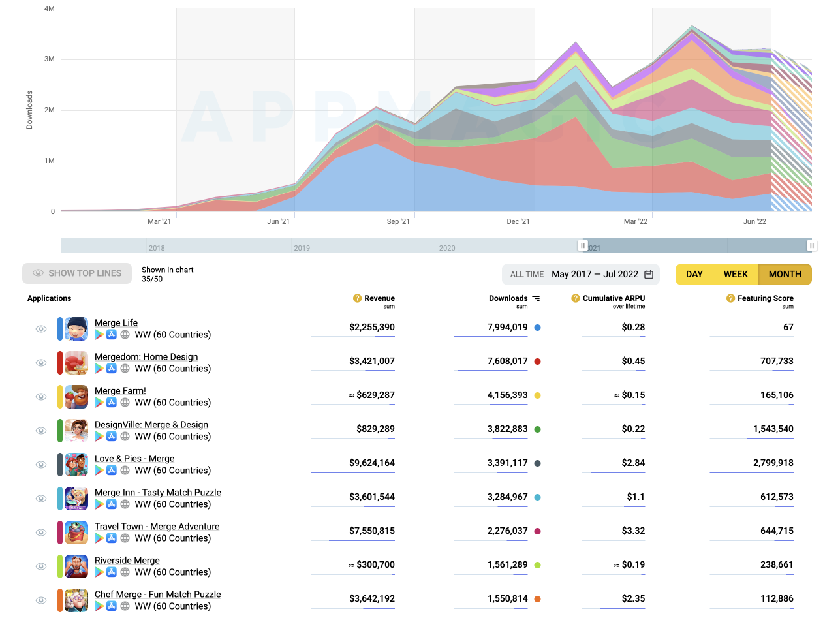Viewport: 840px width, 618px height.
Task: Toggle eye icon for Riverside Merge
Action: click(x=41, y=566)
